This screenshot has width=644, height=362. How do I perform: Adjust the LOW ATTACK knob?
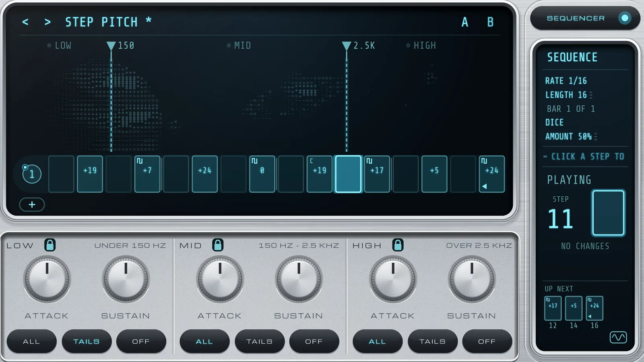[47, 279]
